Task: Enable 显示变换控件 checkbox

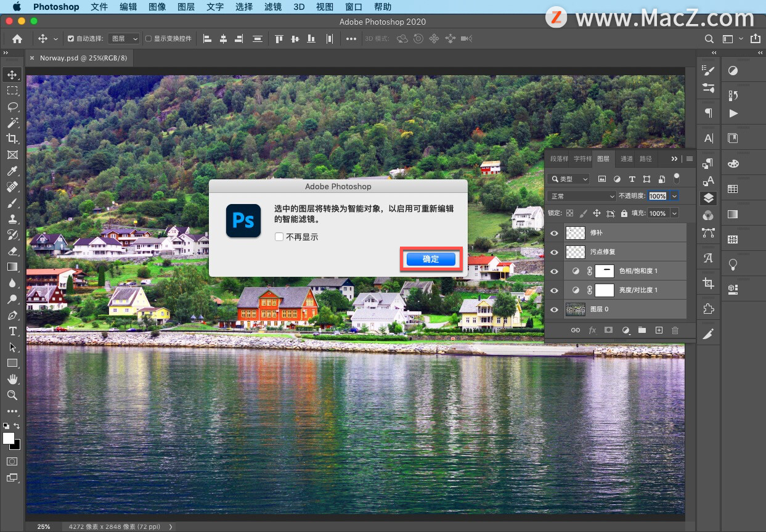Action: click(x=149, y=39)
